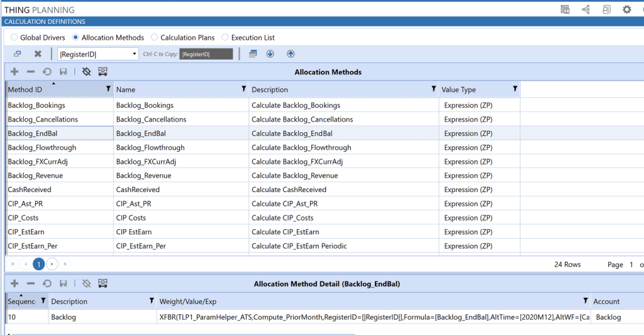Screen dimensions: 644x335
Task: Select the Allocation Methods radio button
Action: (x=75, y=37)
